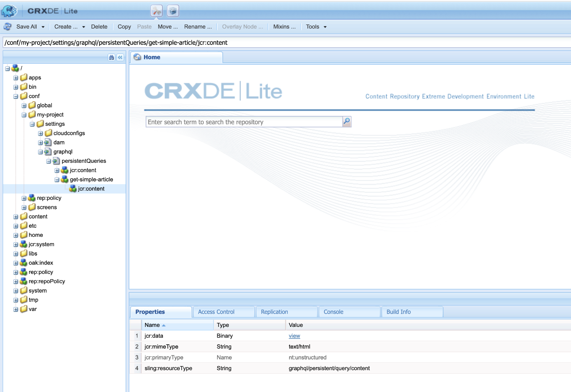Select the persistentQueries node icon
This screenshot has height=392, width=571.
click(57, 161)
